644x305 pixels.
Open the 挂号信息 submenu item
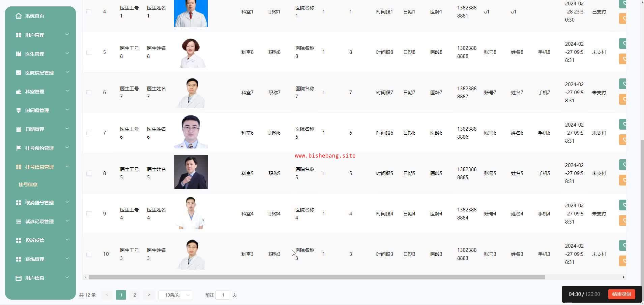(x=28, y=184)
